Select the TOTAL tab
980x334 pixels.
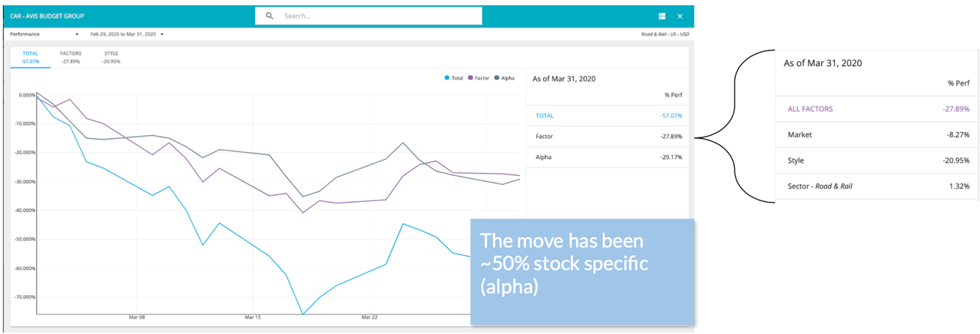tap(30, 57)
